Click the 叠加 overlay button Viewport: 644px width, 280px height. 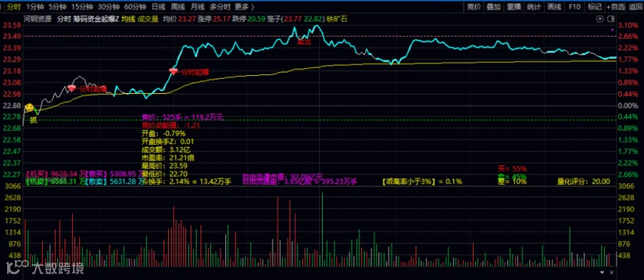coord(494,6)
